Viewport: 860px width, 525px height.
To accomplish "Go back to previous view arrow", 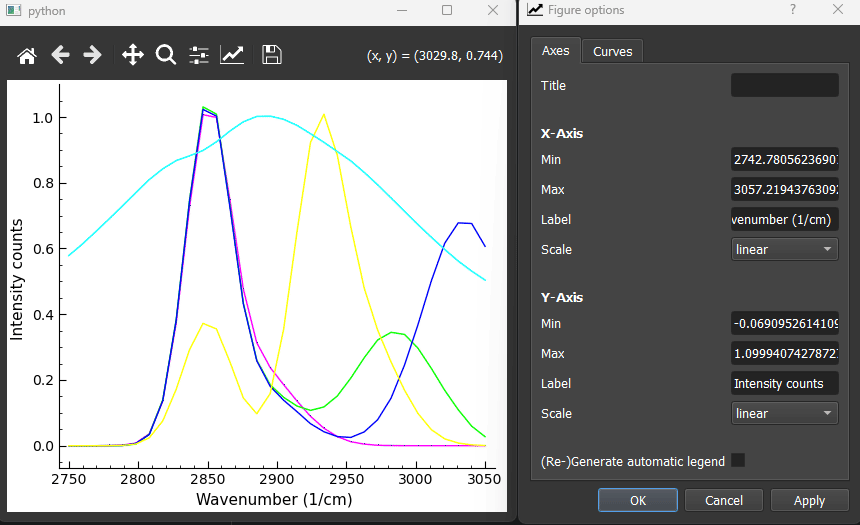I will 60,55.
